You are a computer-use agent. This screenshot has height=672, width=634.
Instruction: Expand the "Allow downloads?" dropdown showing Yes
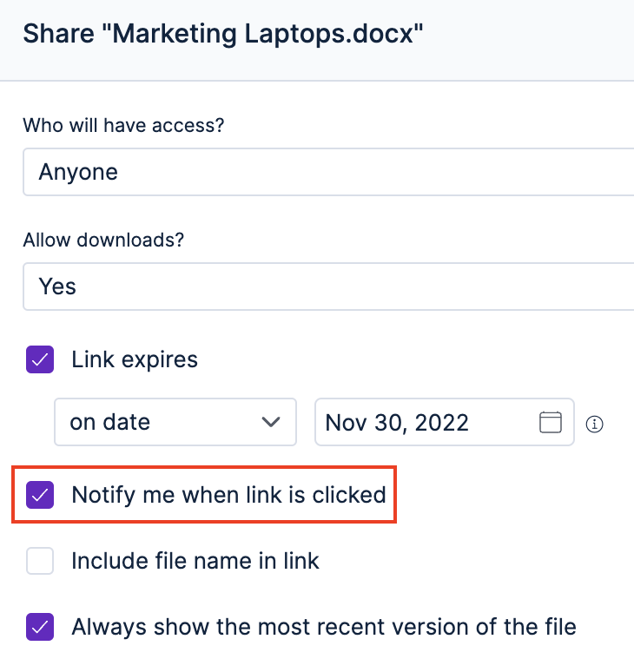point(328,287)
